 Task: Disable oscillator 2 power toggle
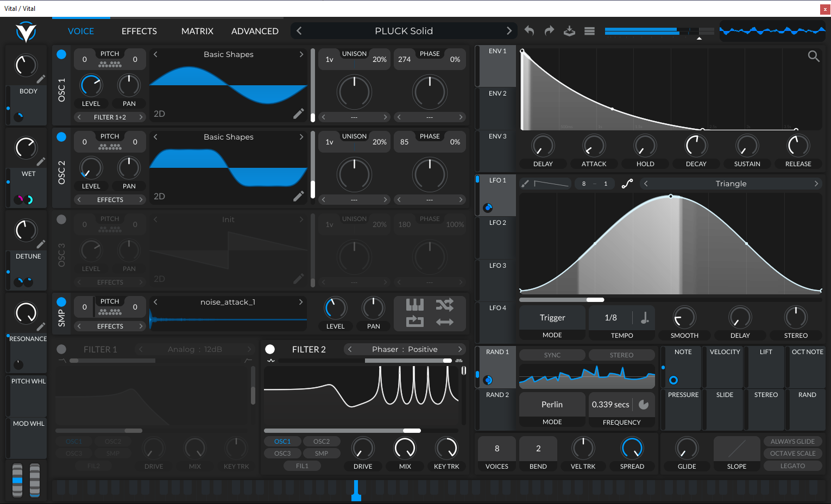61,137
